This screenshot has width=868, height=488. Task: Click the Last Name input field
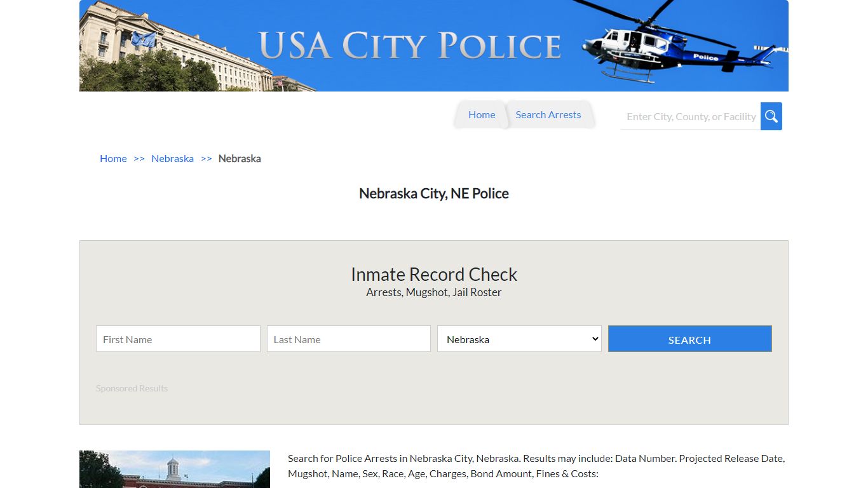click(x=348, y=339)
